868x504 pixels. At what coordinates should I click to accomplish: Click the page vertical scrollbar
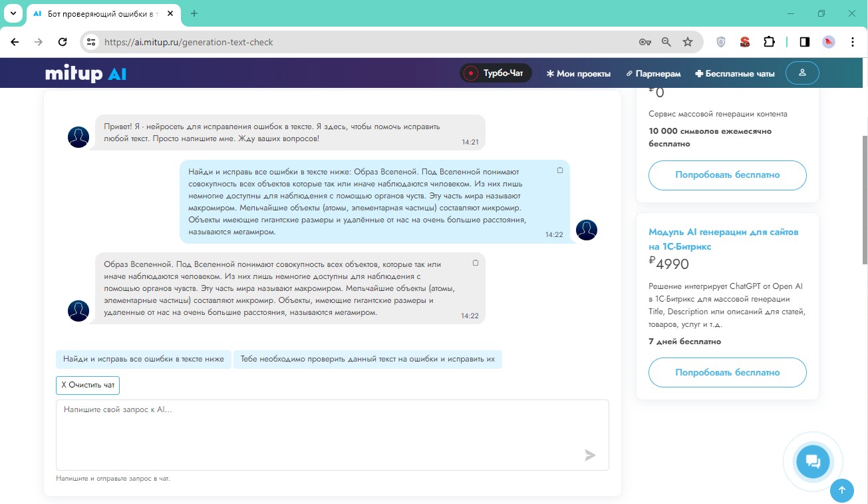coord(864,200)
